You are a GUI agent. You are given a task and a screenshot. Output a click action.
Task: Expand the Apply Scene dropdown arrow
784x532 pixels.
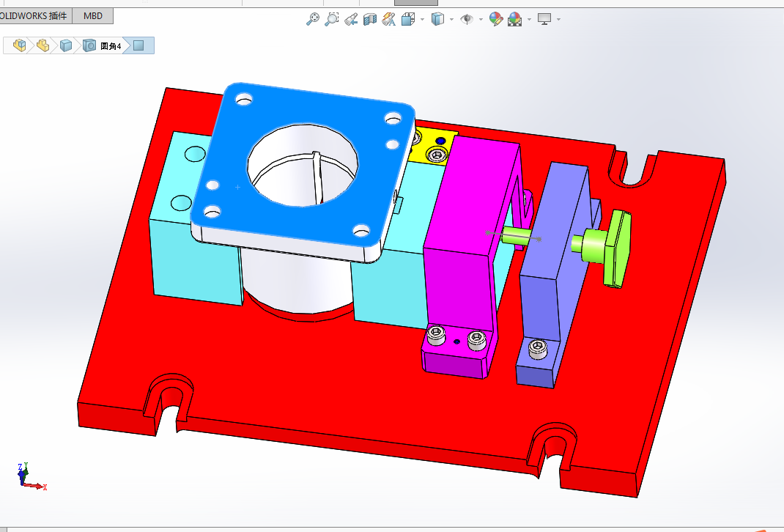click(x=529, y=20)
